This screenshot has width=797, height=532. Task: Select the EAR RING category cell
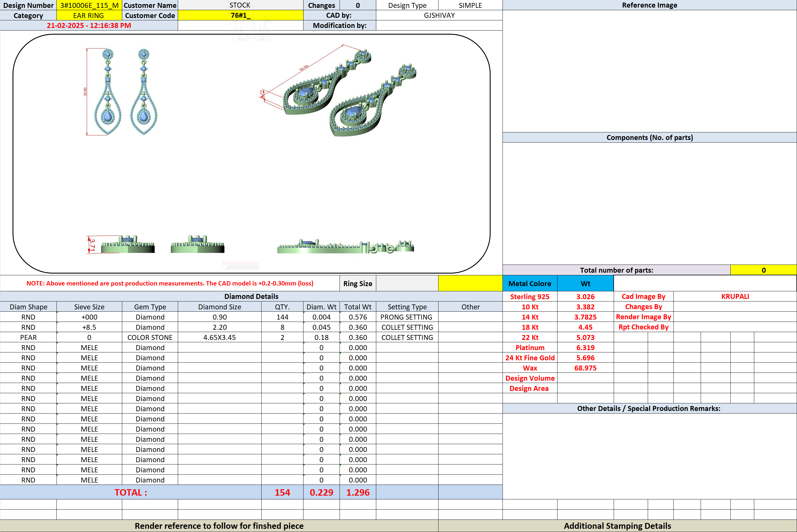(89, 15)
